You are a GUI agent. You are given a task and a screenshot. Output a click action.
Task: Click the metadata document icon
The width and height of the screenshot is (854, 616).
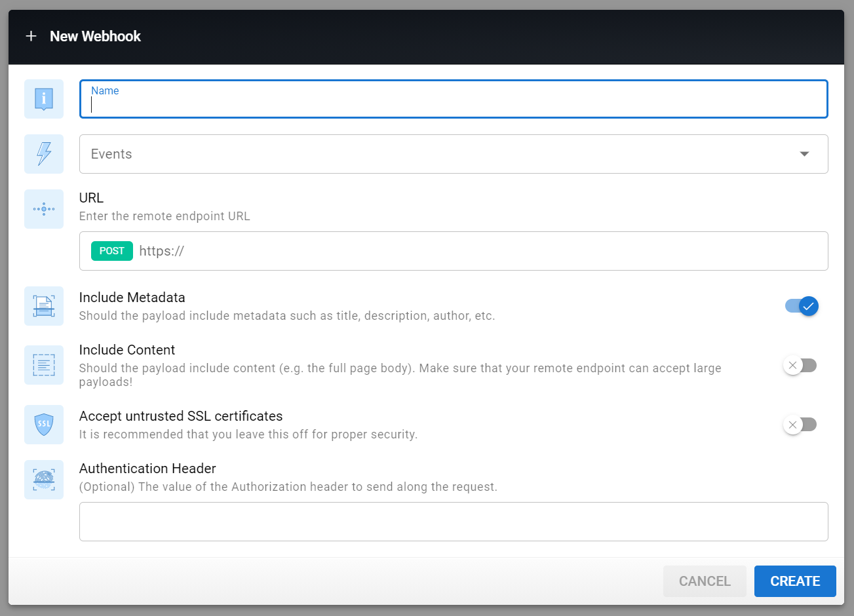(x=43, y=306)
